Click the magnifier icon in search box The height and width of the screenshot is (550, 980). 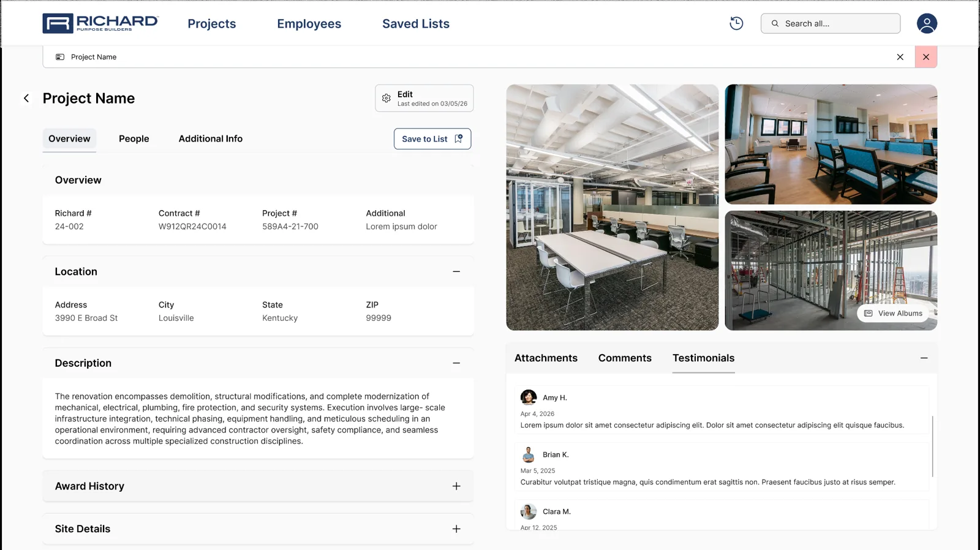pyautogui.click(x=775, y=23)
